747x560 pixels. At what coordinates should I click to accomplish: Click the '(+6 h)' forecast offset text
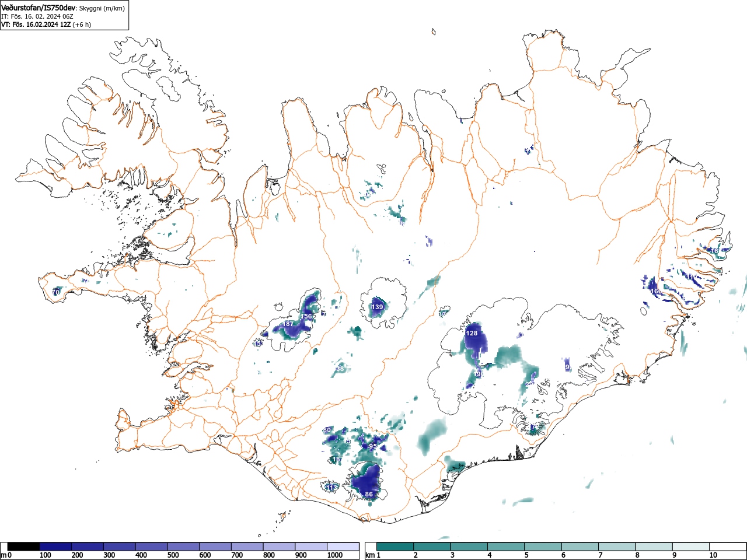82,24
